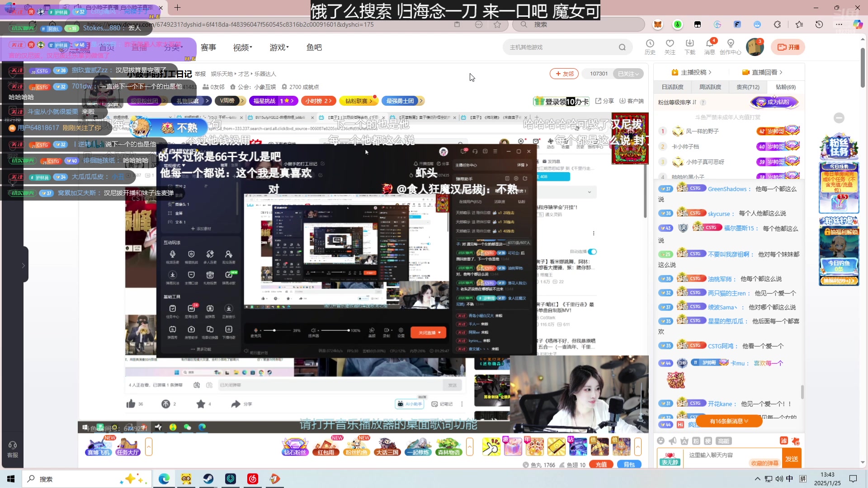Expand the collapsed left sidebar arrow
The width and height of the screenshot is (868, 488).
(23, 265)
